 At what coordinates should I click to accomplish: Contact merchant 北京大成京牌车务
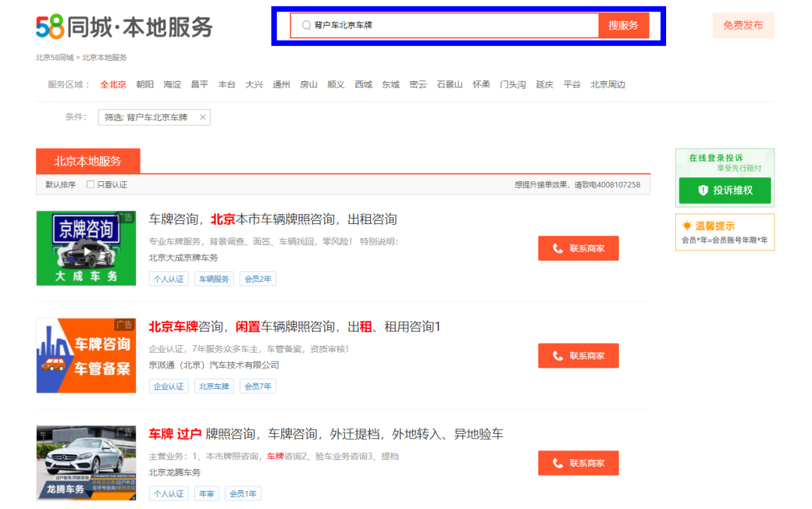click(x=578, y=249)
